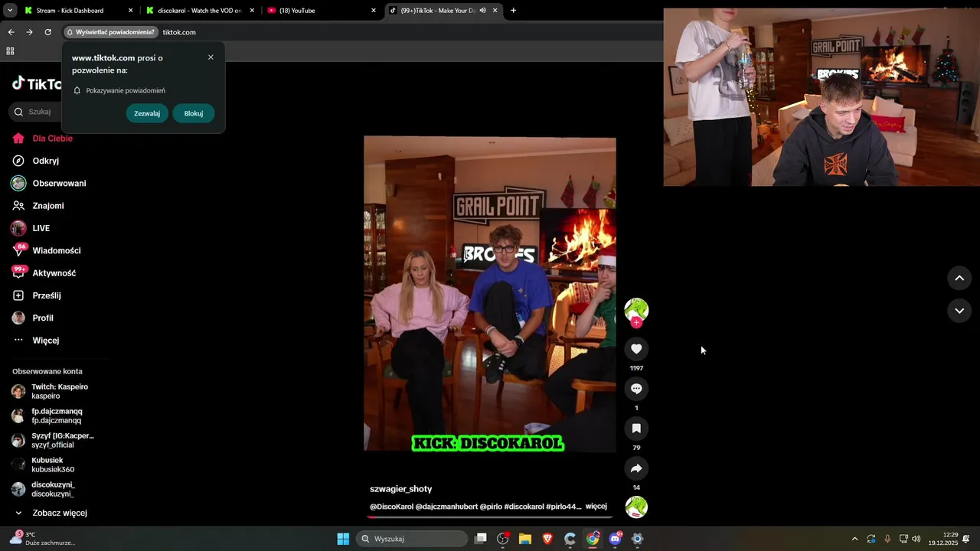Screen dimensions: 980x551
Task: Click the Szukaj search field
Action: (x=38, y=112)
